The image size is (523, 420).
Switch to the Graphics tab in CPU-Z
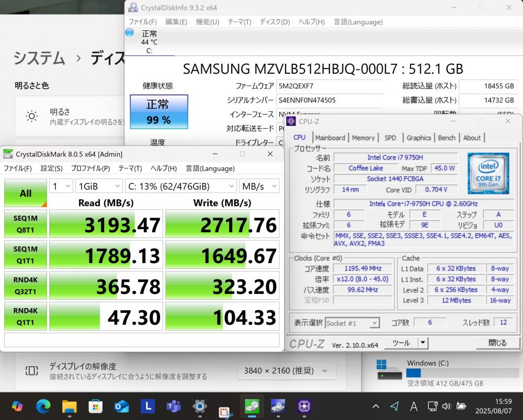[x=418, y=138]
